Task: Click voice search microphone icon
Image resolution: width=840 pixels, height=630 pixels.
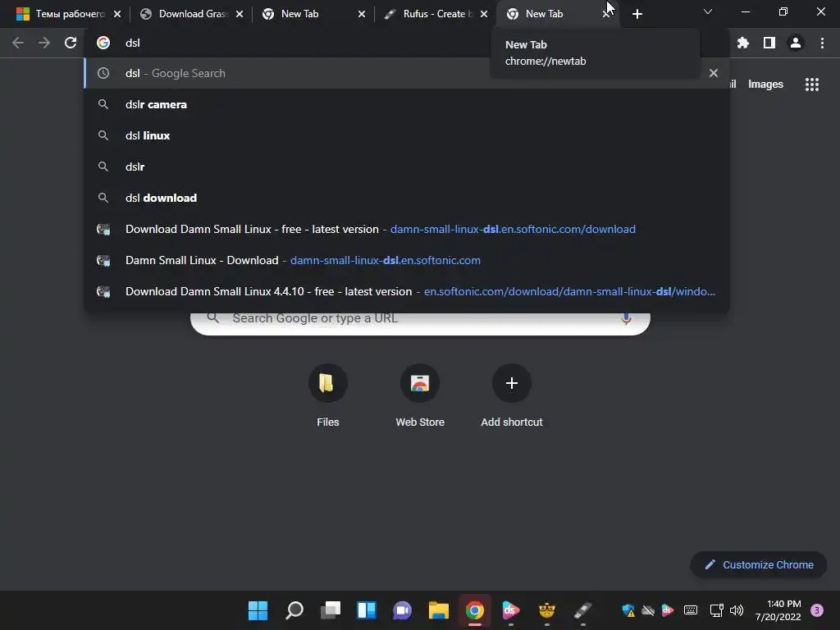Action: point(626,319)
